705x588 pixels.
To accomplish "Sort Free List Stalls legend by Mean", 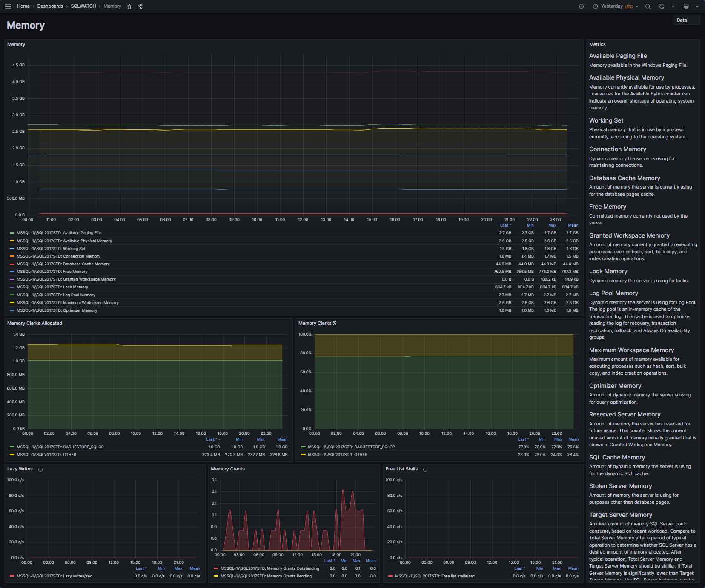I will 573,568.
